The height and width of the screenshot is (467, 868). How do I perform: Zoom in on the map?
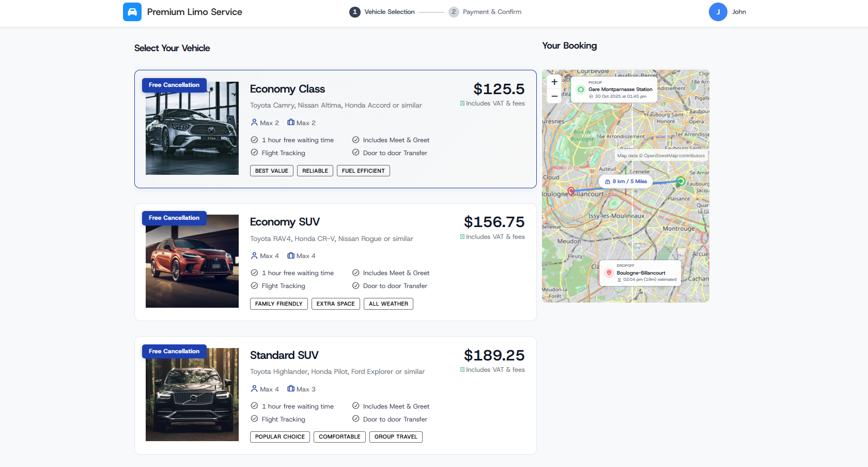coord(554,82)
